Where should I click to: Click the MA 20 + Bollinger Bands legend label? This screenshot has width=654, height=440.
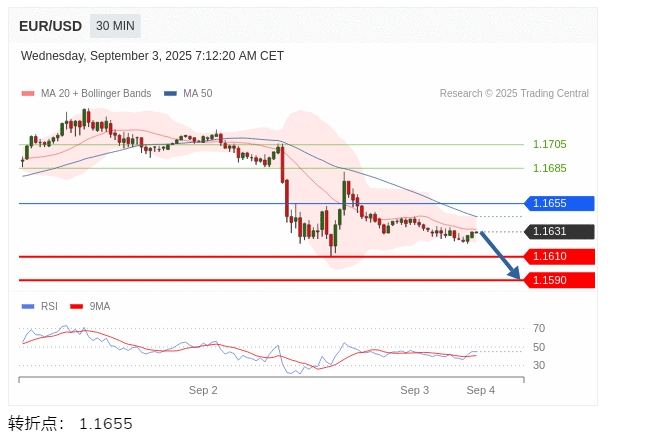coord(96,93)
